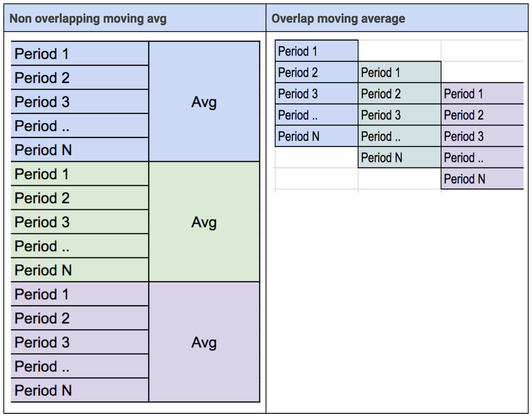Select the purple Period N cell in the overlap grid
The width and height of the screenshot is (532, 418).
pos(483,179)
